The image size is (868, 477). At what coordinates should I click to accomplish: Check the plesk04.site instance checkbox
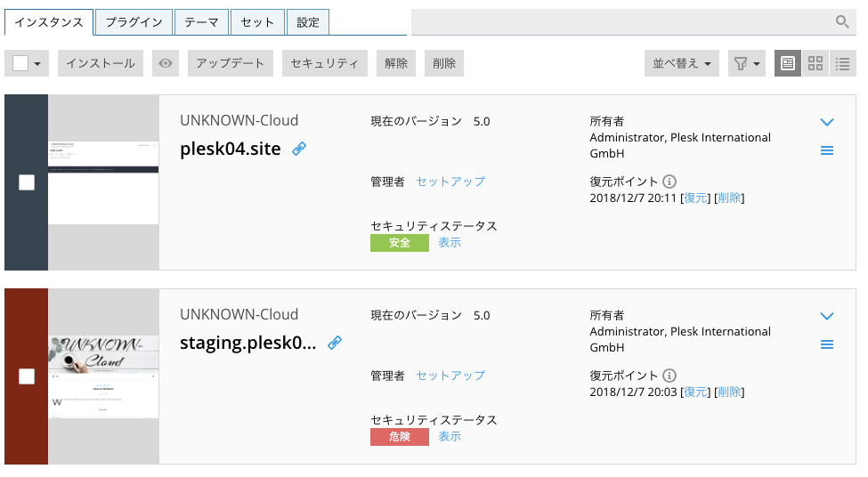coord(27,182)
